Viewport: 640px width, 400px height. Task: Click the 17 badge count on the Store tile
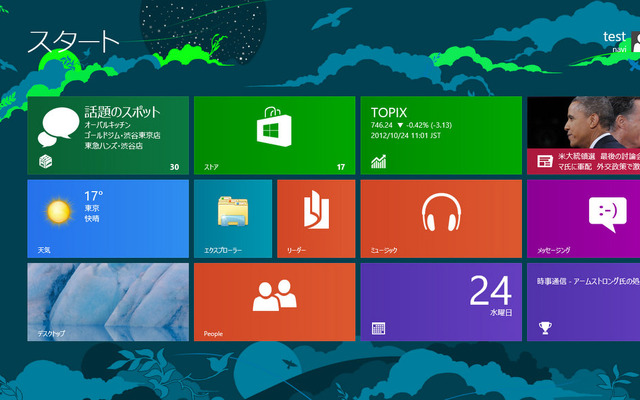(341, 167)
